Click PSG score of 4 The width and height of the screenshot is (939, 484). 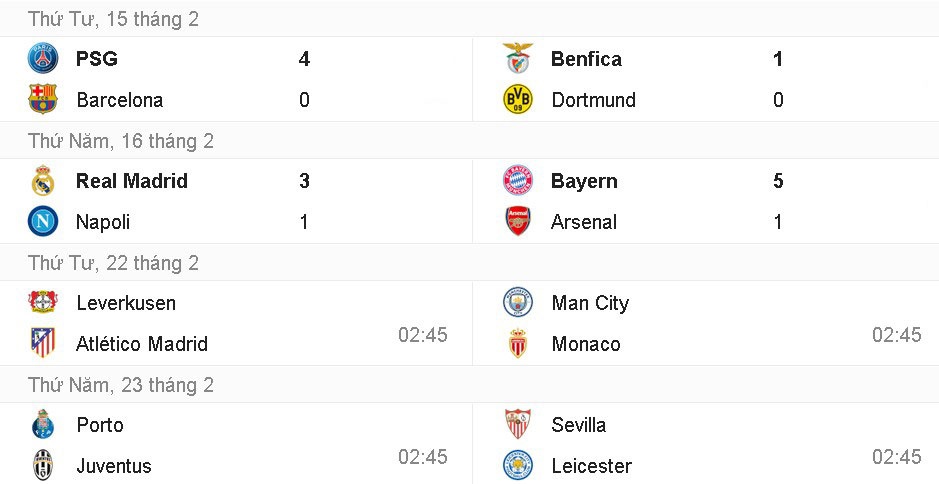[x=304, y=59]
